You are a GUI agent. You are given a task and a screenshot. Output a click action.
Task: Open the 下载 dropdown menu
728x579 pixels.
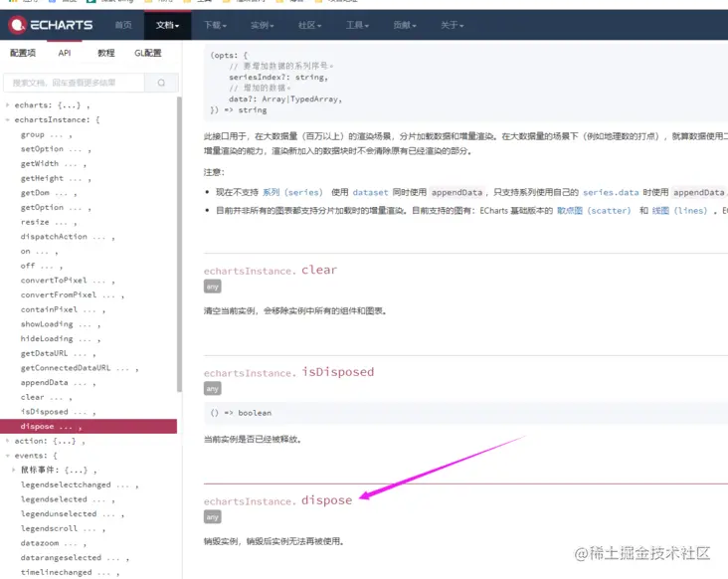(x=216, y=25)
